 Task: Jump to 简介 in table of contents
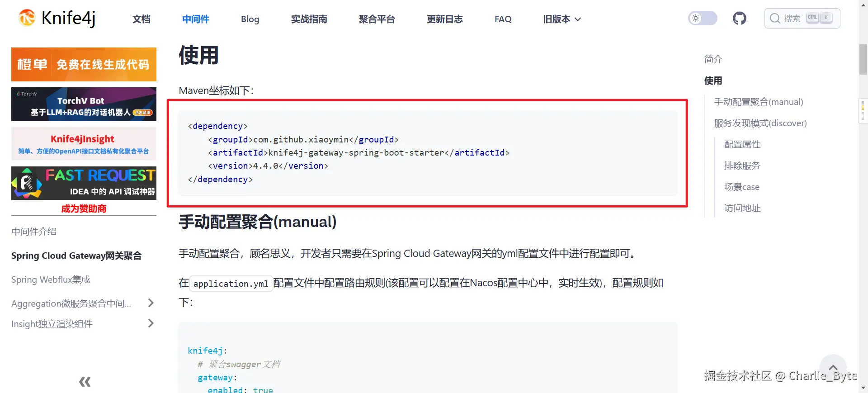click(x=713, y=59)
